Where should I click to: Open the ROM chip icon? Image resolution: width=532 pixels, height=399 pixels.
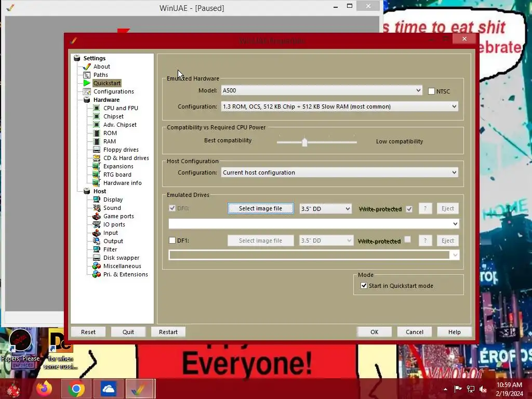click(97, 133)
